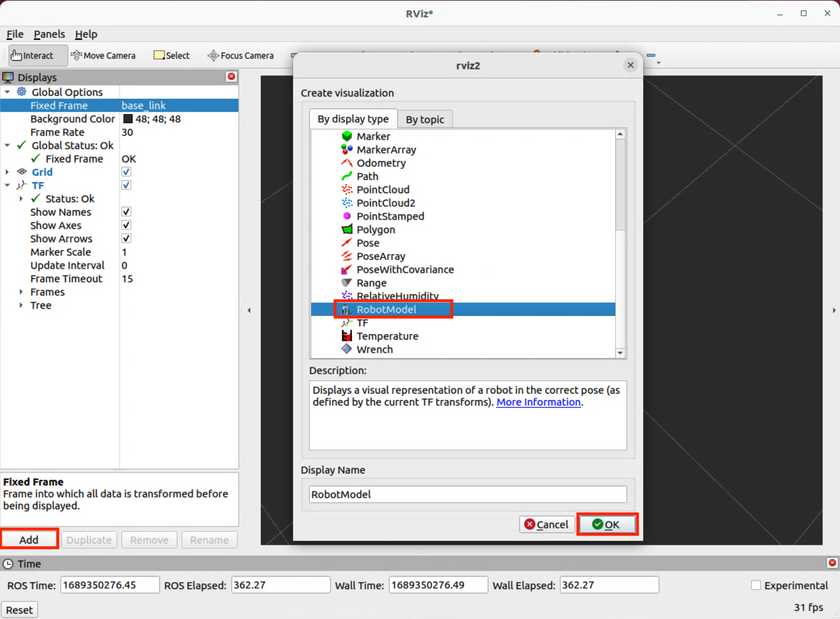Close the Displays panel
Image resolution: width=840 pixels, height=619 pixels.
232,76
